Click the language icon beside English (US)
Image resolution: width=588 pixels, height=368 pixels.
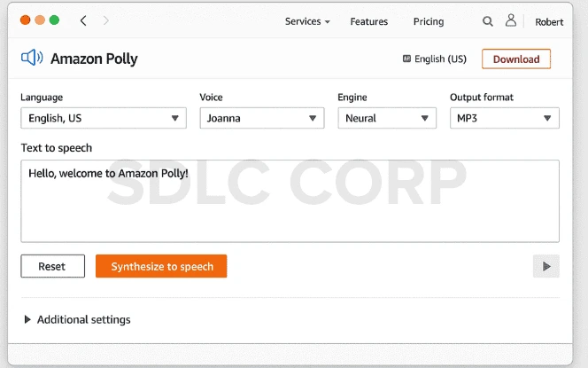(406, 59)
